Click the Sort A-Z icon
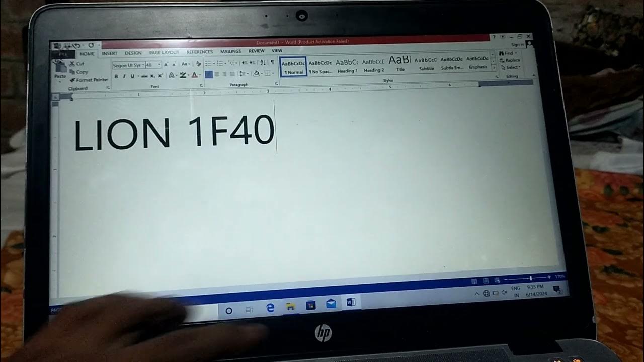 [x=263, y=62]
